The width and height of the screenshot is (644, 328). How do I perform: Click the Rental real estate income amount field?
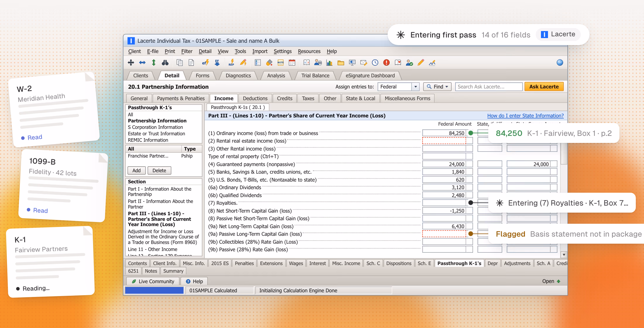point(444,141)
